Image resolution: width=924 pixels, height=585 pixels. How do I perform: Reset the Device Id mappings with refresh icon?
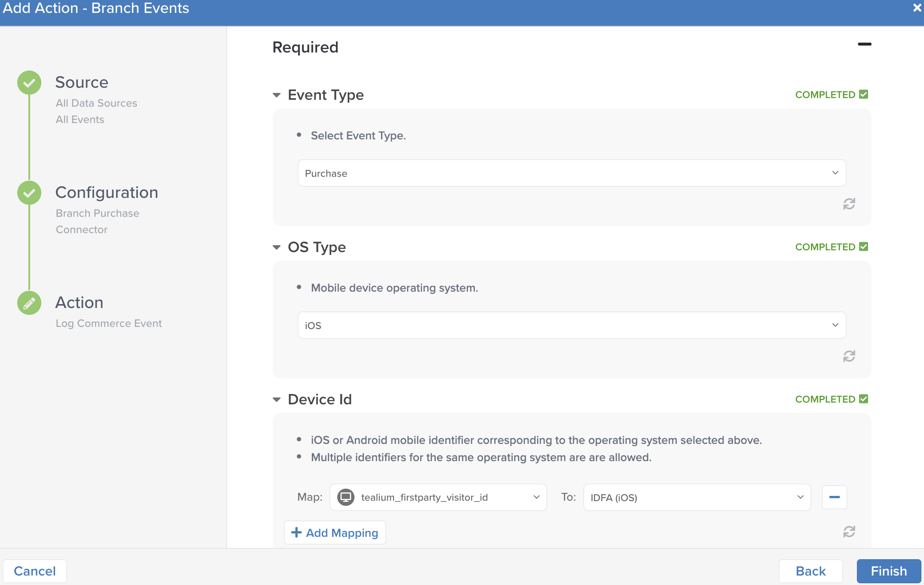(x=849, y=532)
